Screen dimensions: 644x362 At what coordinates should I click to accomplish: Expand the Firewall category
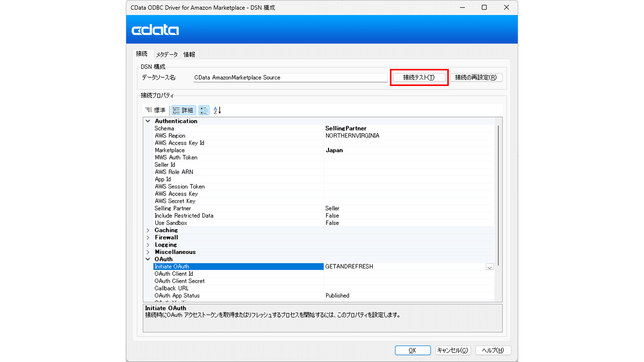(148, 237)
